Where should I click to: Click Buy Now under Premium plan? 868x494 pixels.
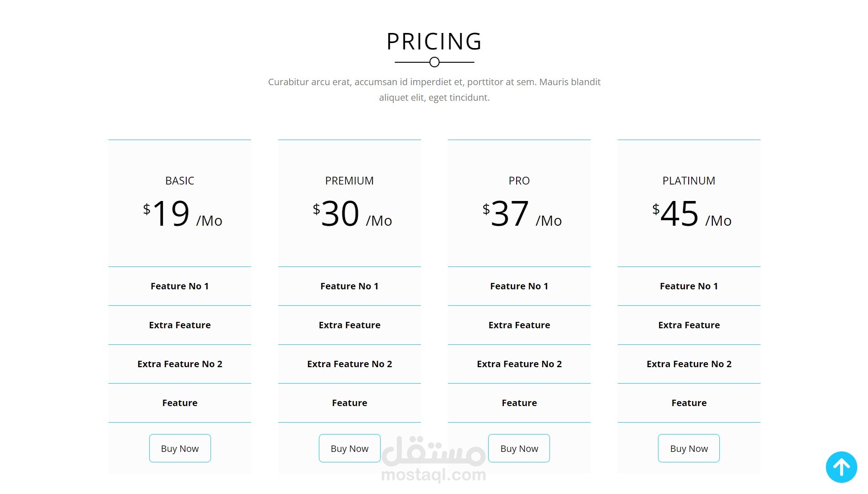[350, 448]
